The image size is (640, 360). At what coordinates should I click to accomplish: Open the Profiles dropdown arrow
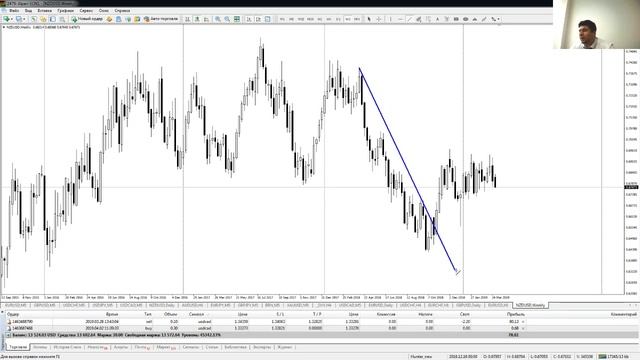click(x=24, y=19)
